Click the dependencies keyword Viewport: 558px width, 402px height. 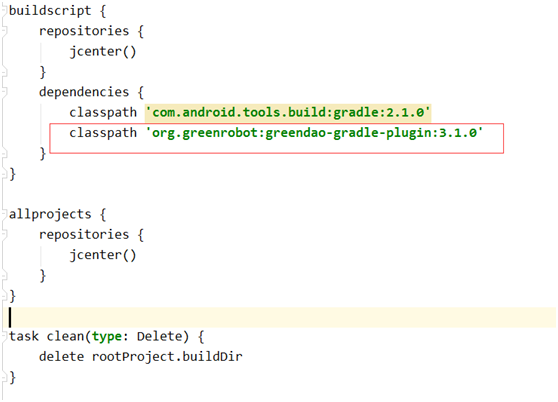coord(84,92)
